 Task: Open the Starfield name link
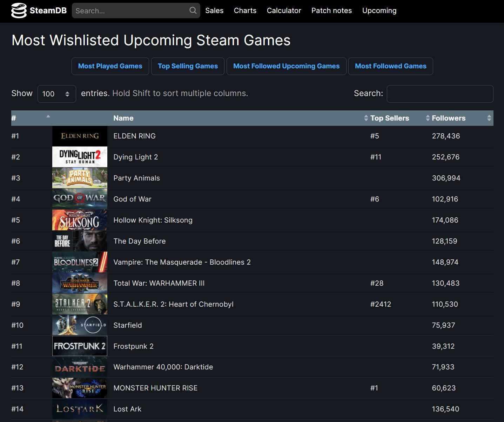(x=128, y=325)
